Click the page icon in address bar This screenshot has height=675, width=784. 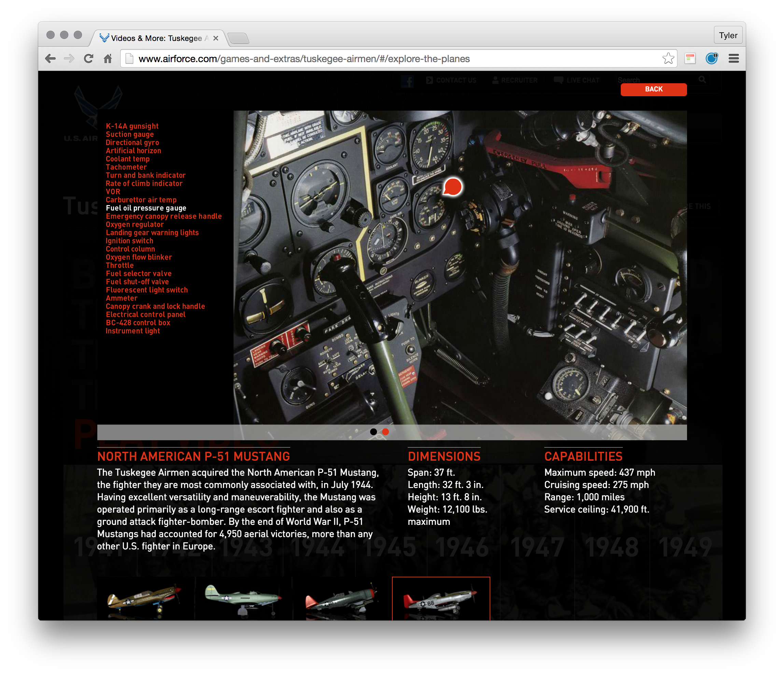tap(129, 59)
